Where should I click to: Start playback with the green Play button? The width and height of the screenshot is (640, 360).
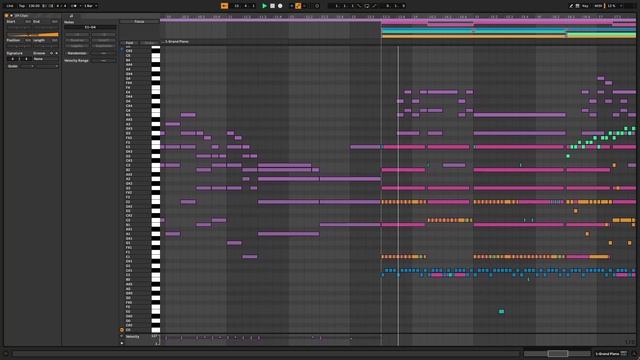coord(264,6)
